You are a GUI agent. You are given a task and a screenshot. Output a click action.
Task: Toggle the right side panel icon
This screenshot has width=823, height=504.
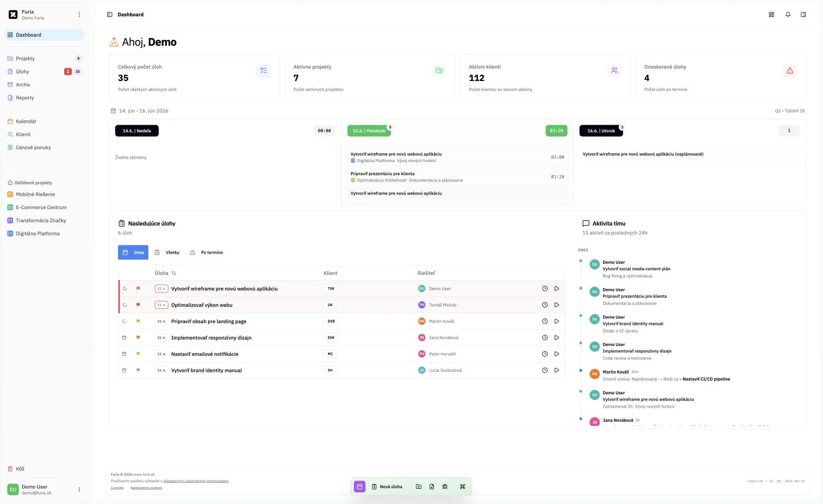point(804,15)
